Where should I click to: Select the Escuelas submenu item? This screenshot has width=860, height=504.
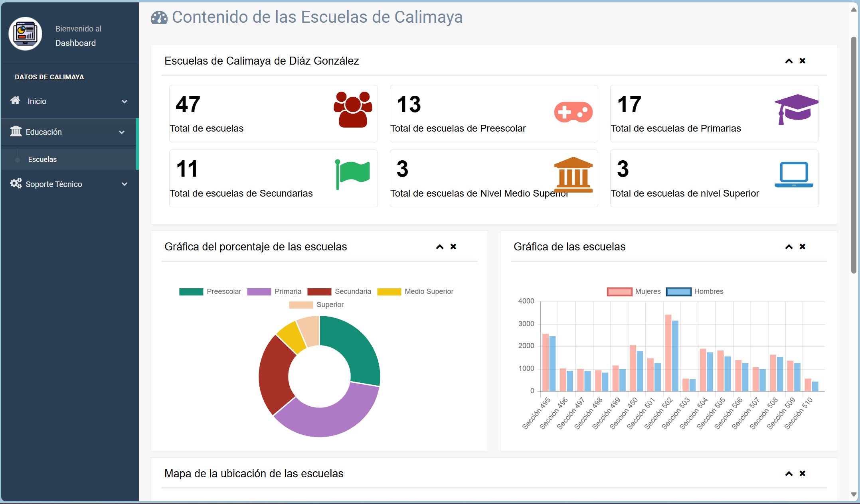[69, 159]
